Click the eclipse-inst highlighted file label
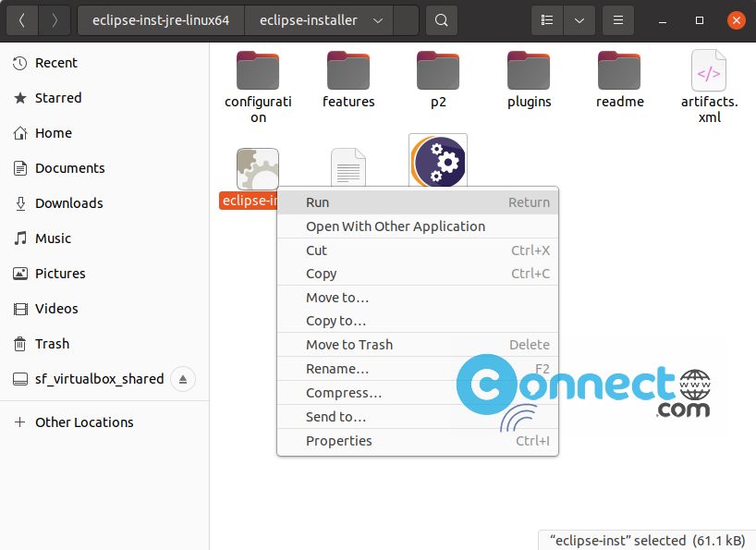The image size is (756, 550). tap(249, 201)
